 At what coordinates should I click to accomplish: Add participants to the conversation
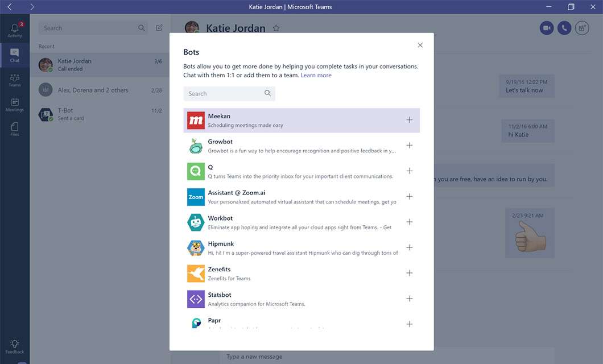581,27
